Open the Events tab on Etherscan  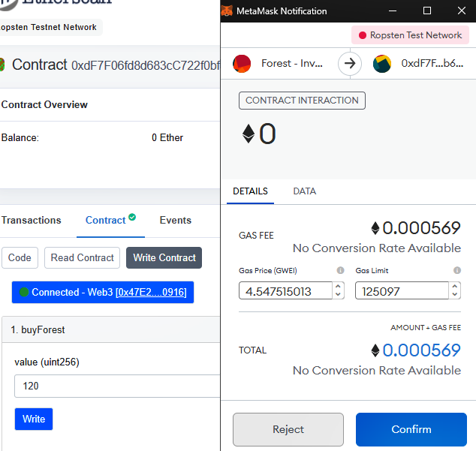(x=175, y=220)
